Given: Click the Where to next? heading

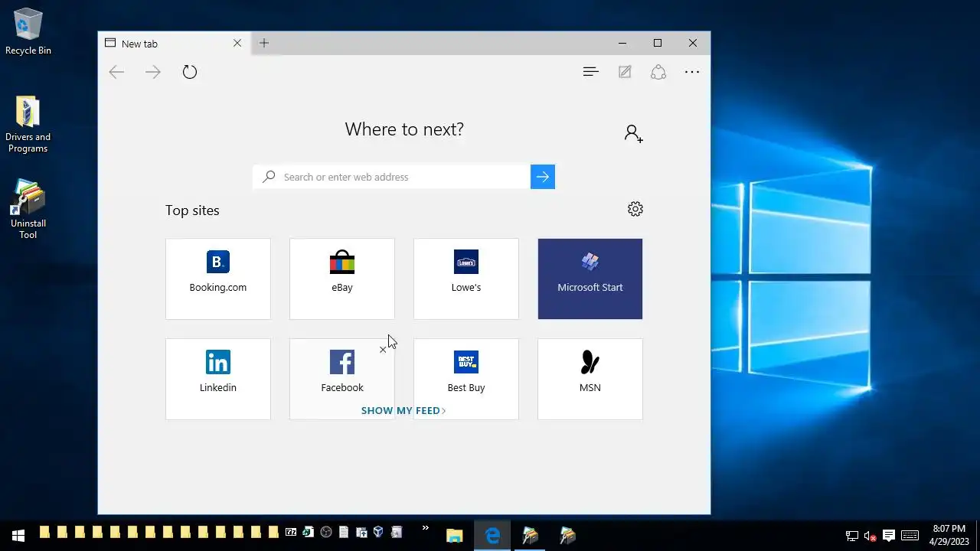Looking at the screenshot, I should [404, 129].
